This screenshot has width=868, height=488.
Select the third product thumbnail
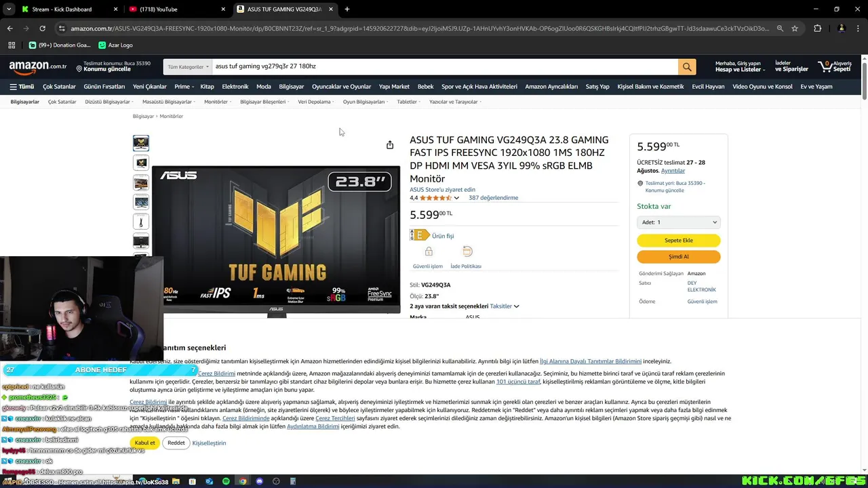coord(141,182)
